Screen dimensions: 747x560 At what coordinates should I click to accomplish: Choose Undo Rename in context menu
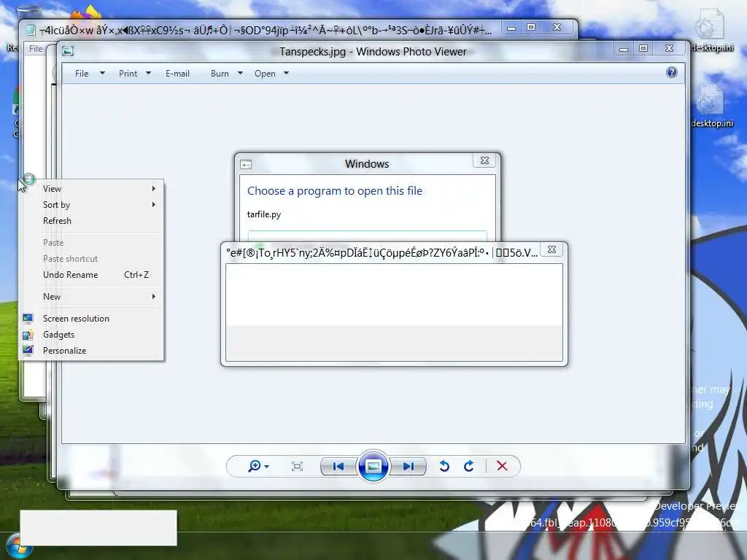92,275
